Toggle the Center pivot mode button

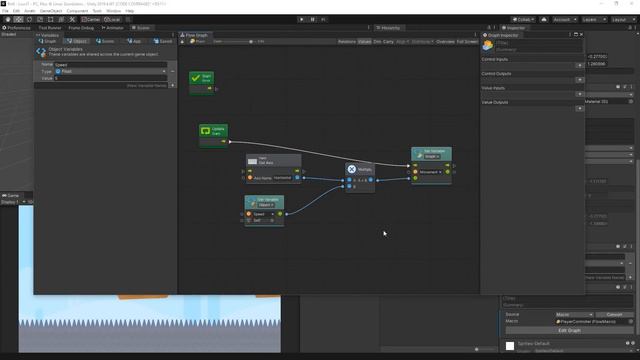(x=91, y=20)
